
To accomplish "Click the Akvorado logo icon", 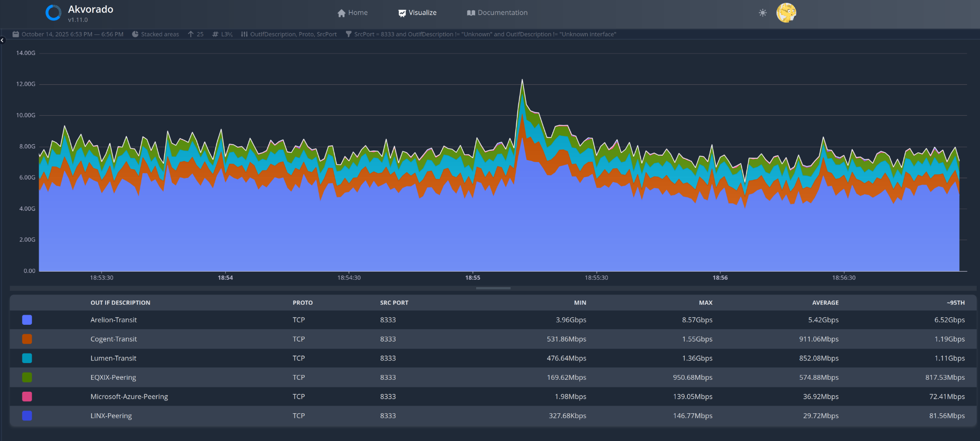I will coord(53,13).
